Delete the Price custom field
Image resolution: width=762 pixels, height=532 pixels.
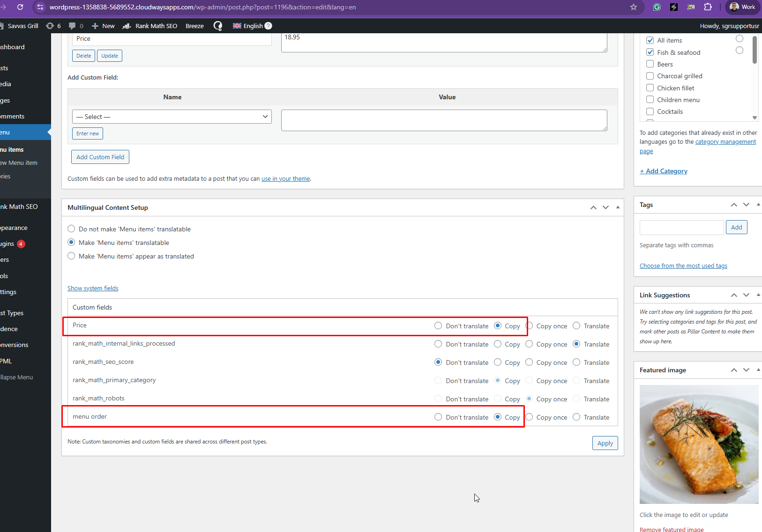pos(84,56)
